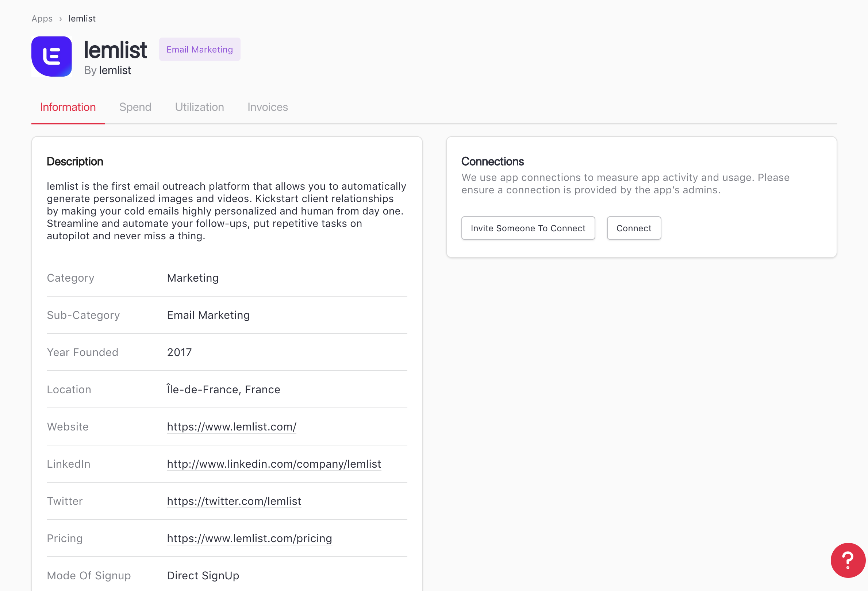Click the breadcrumb chevron after Apps
This screenshot has width=868, height=591.
[61, 19]
